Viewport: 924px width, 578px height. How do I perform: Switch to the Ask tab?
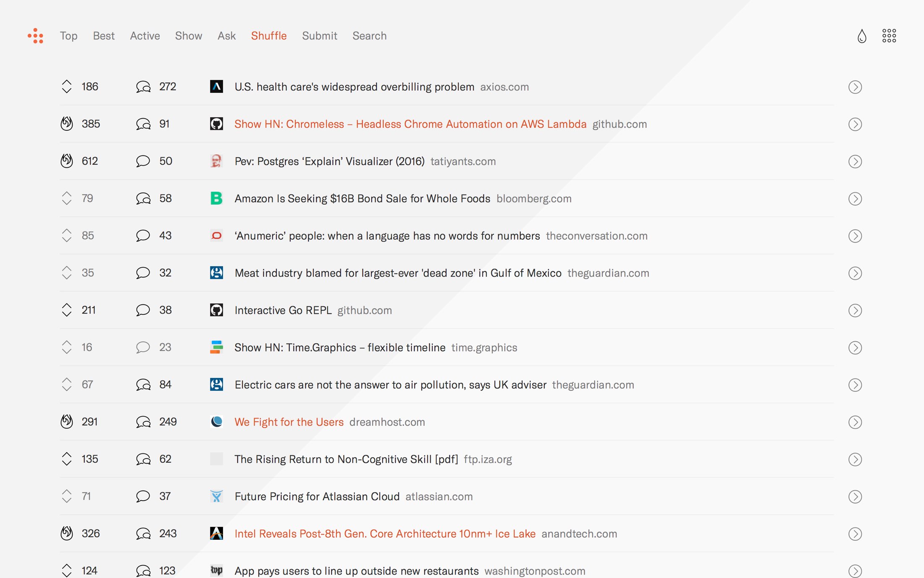(x=226, y=36)
